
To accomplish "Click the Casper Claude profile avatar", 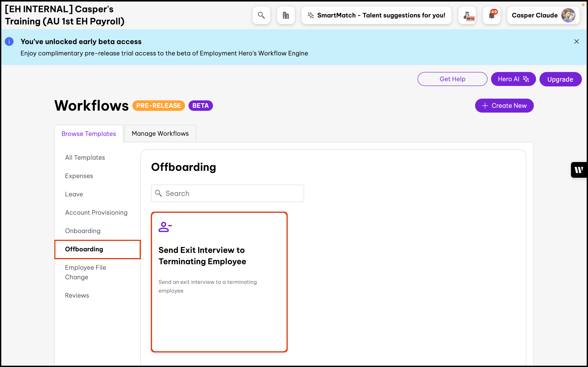I will [x=568, y=15].
